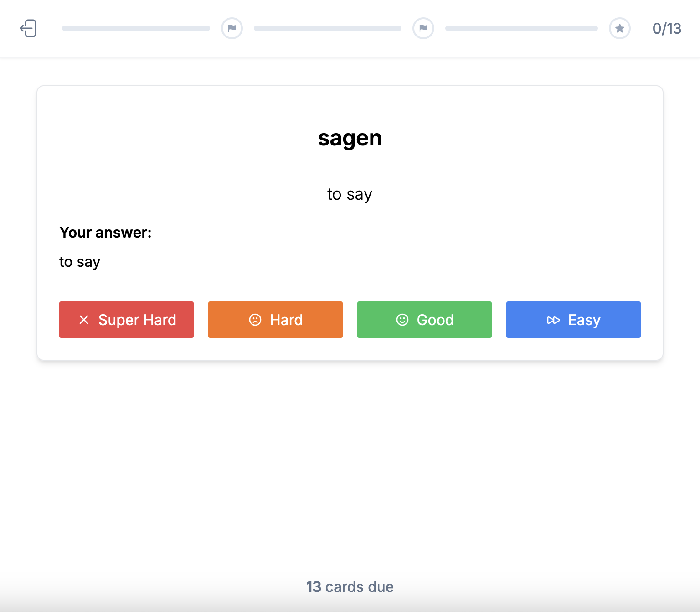This screenshot has height=612, width=700.
Task: Click the 0/13 progress counter
Action: coord(667,29)
